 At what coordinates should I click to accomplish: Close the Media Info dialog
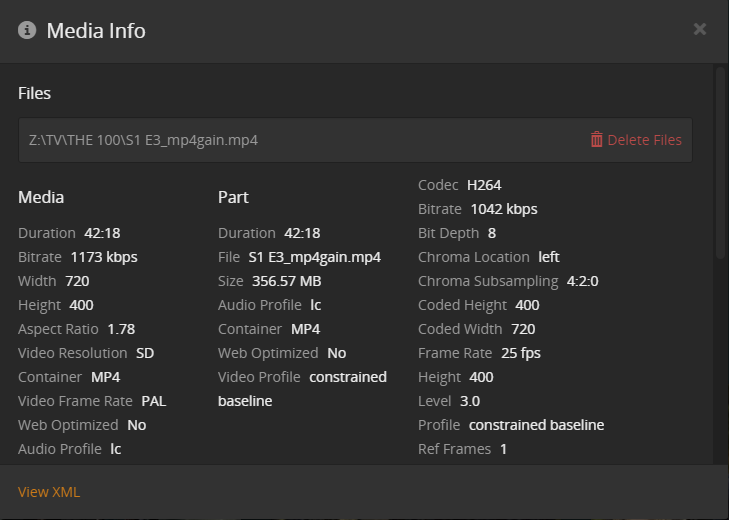pos(700,29)
